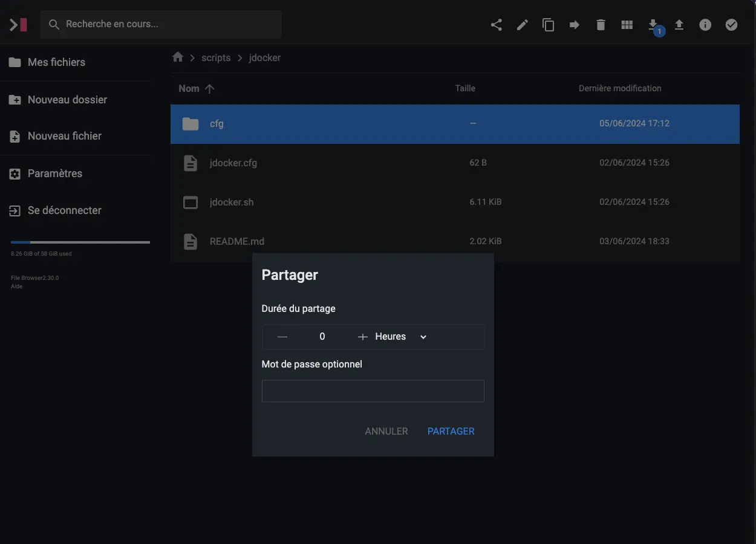This screenshot has width=756, height=544.
Task: Click the date 03/06/2024 18:33
Action: [x=634, y=241]
